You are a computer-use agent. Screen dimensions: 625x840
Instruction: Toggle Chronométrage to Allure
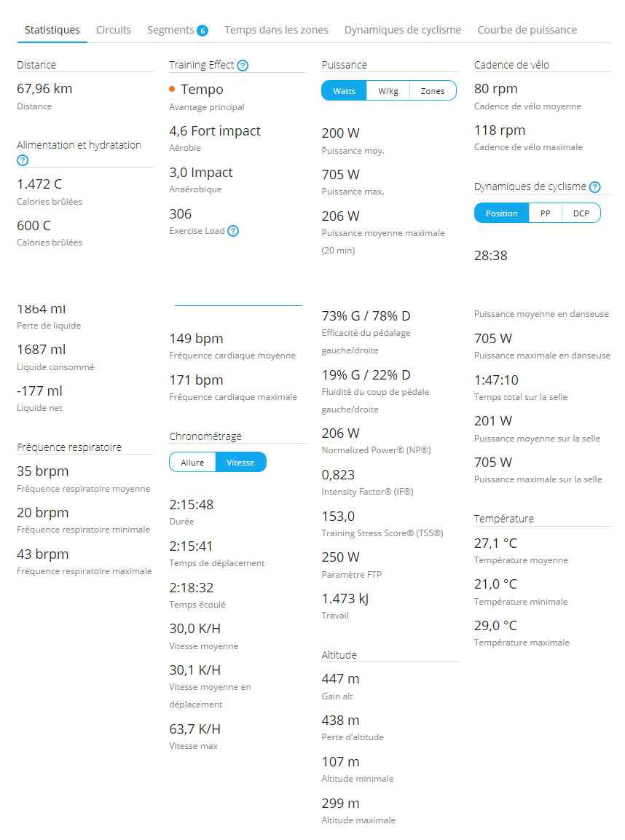point(192,463)
